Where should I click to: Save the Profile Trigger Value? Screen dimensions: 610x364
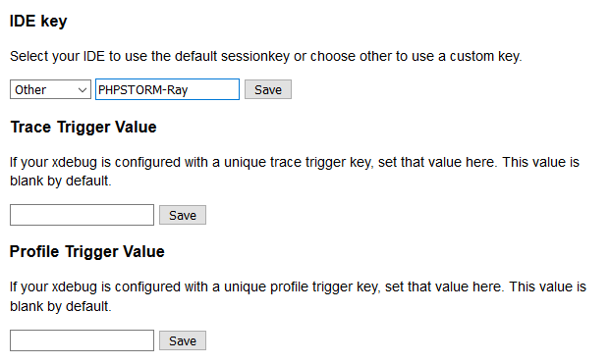tap(183, 340)
